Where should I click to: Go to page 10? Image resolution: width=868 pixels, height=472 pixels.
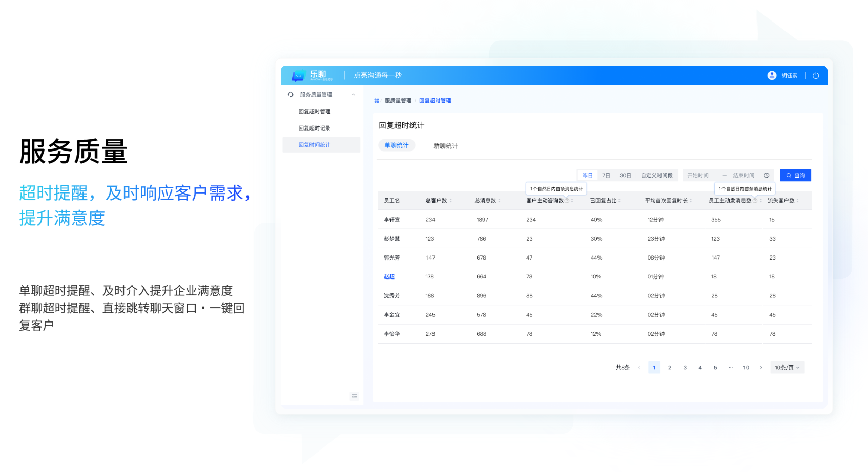click(746, 368)
